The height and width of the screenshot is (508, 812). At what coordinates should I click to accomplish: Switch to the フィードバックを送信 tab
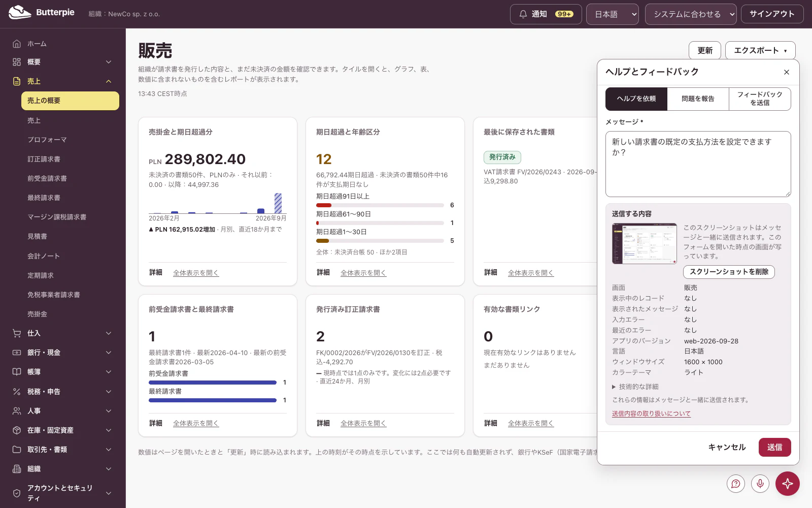coord(760,99)
